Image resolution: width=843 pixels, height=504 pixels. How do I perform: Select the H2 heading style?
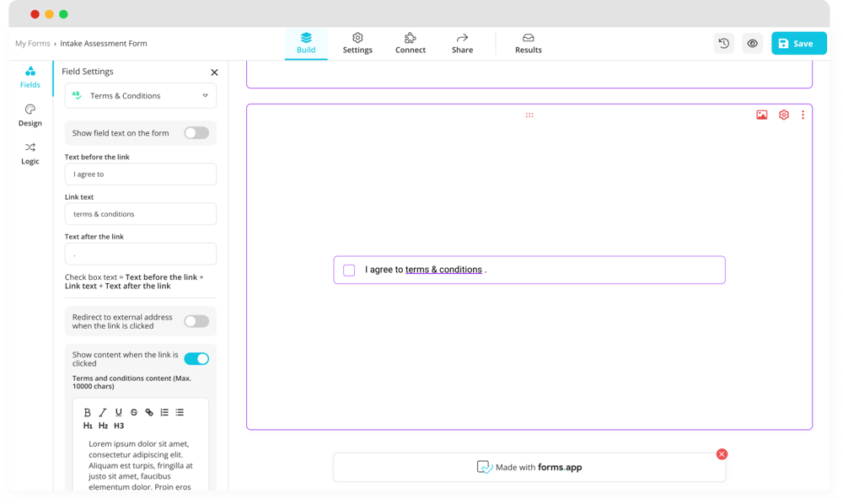tap(103, 426)
